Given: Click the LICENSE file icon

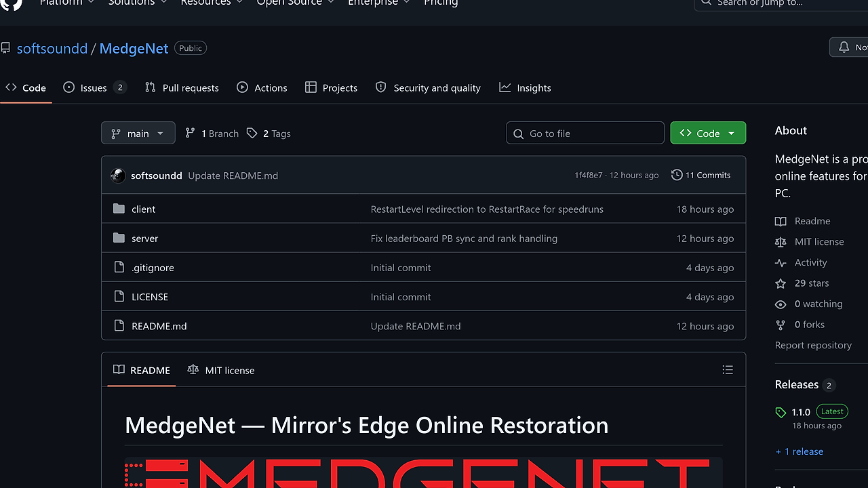Looking at the screenshot, I should (x=119, y=296).
